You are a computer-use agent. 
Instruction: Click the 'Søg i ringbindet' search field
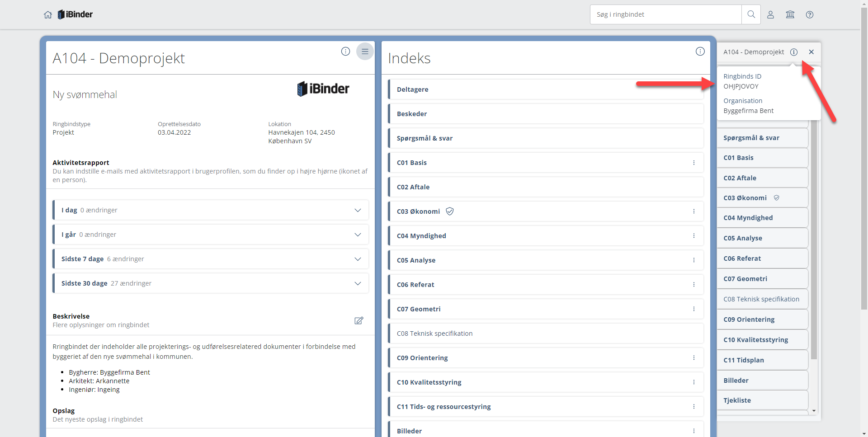click(665, 14)
